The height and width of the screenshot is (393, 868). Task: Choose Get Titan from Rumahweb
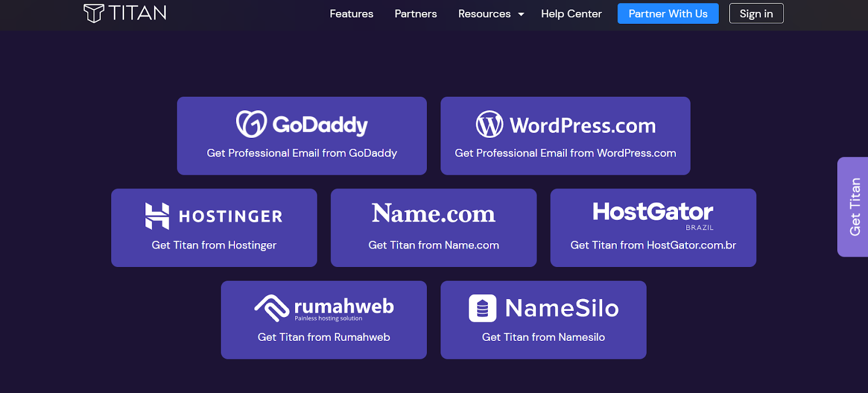[324, 337]
